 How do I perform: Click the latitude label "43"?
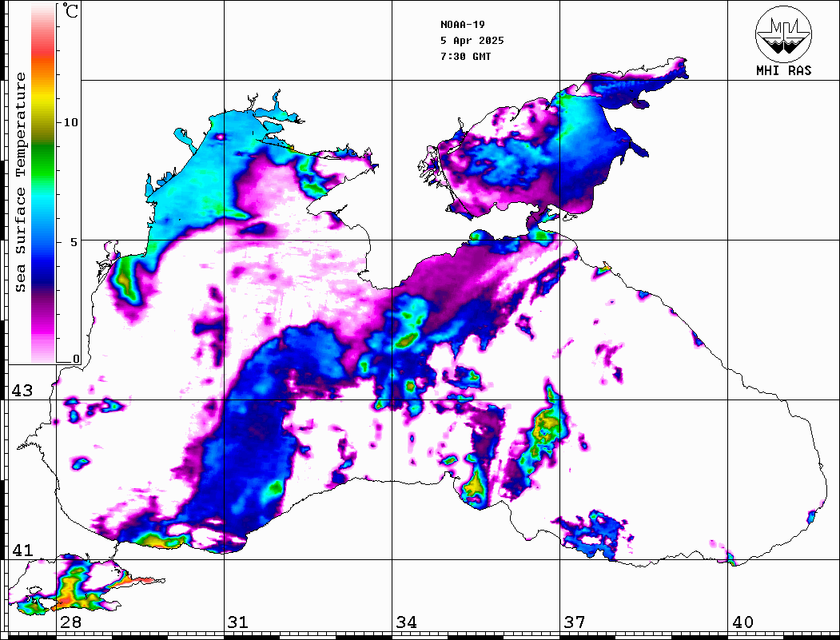pos(22,391)
